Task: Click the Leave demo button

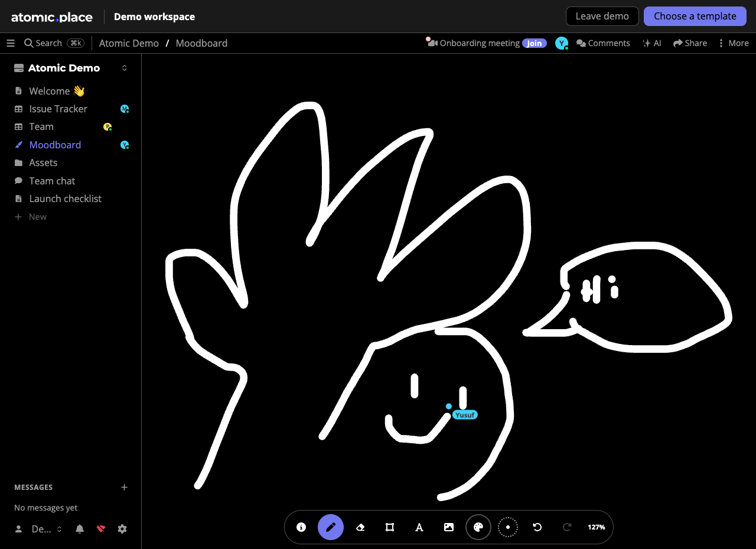Action: pyautogui.click(x=602, y=16)
